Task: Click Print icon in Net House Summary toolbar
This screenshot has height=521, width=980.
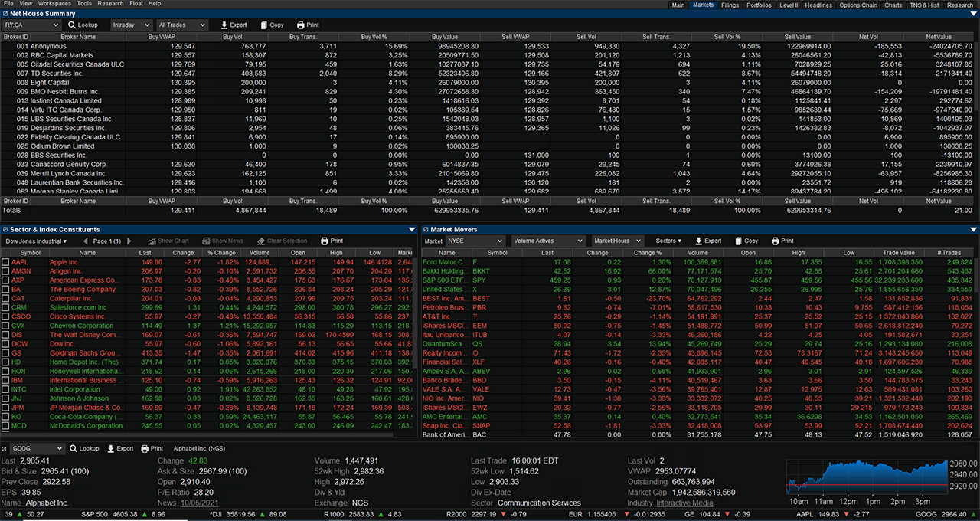Action: pos(300,25)
